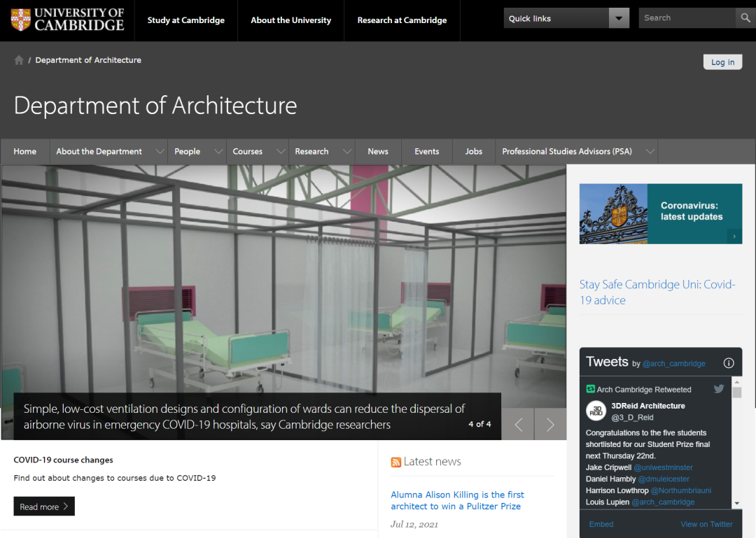Click the tweets widget scroll down arrow
The width and height of the screenshot is (756, 538).
tap(736, 503)
